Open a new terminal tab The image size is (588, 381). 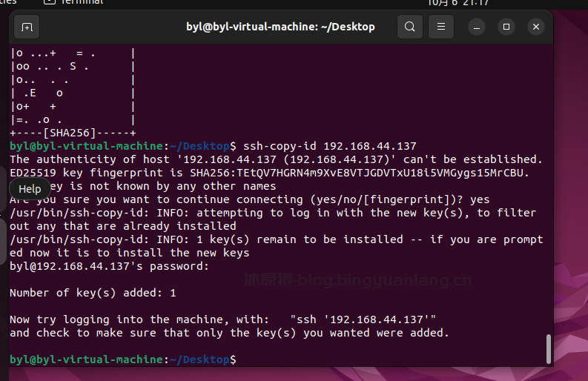click(27, 27)
